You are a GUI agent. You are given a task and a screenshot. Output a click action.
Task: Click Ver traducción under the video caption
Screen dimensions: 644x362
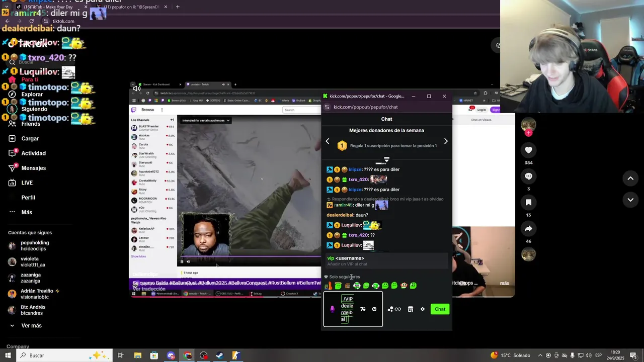[x=149, y=289]
